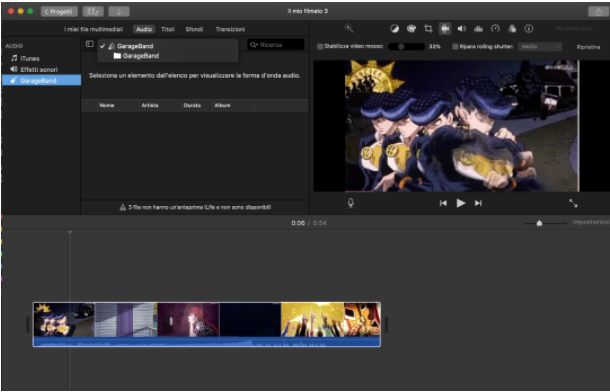Click the media import toolbar button
Viewport: 610px width, 392px height.
93,11
